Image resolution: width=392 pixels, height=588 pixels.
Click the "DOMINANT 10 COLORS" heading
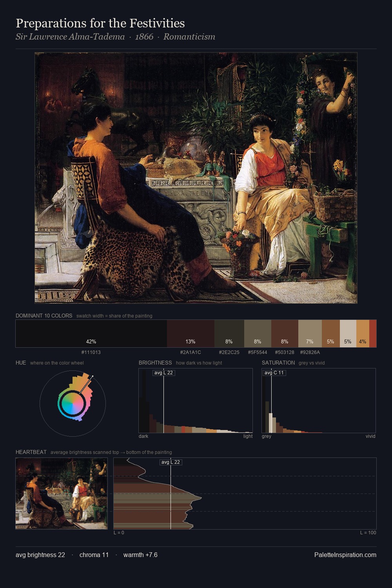(x=44, y=316)
